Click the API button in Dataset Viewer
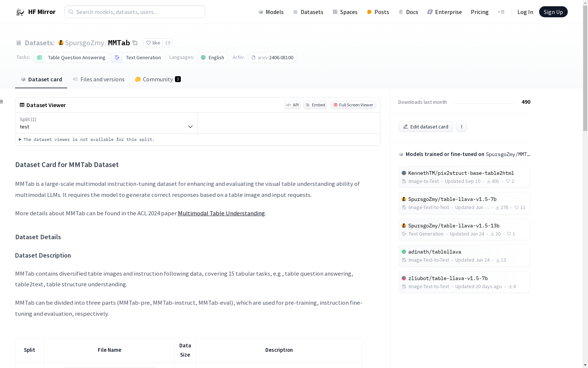This screenshot has width=588, height=368. (x=293, y=105)
